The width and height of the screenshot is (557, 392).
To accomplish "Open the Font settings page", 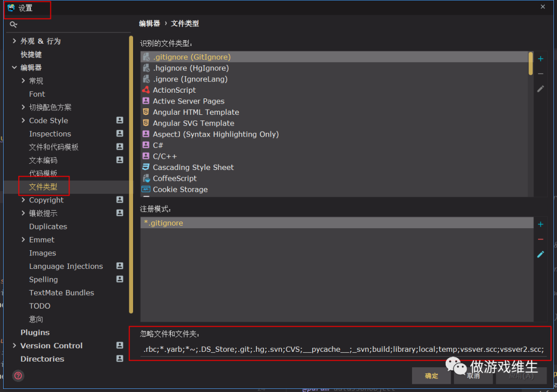I will [x=37, y=94].
